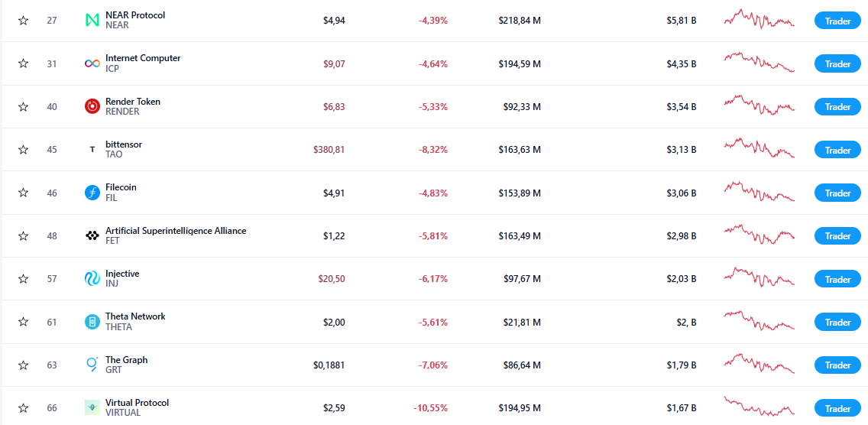This screenshot has height=425, width=868.
Task: Toggle favorite star for Injective
Action: tap(23, 279)
